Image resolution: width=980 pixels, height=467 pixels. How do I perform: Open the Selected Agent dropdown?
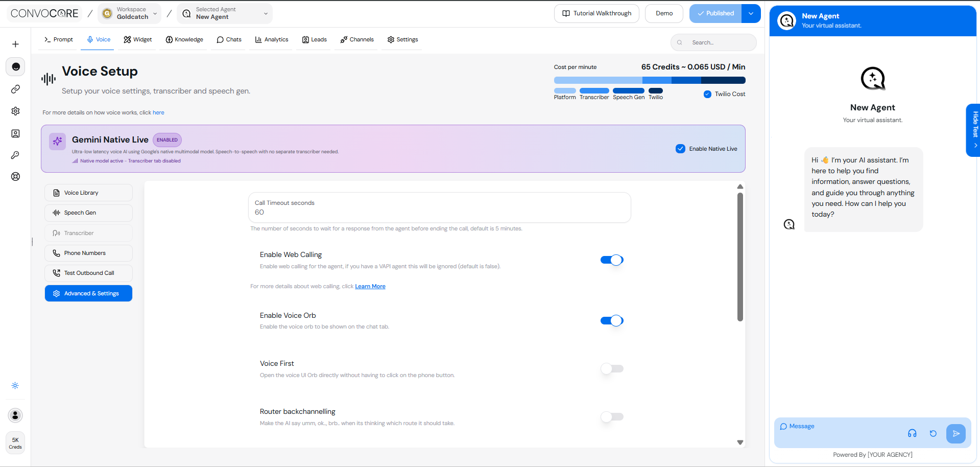[x=265, y=14]
